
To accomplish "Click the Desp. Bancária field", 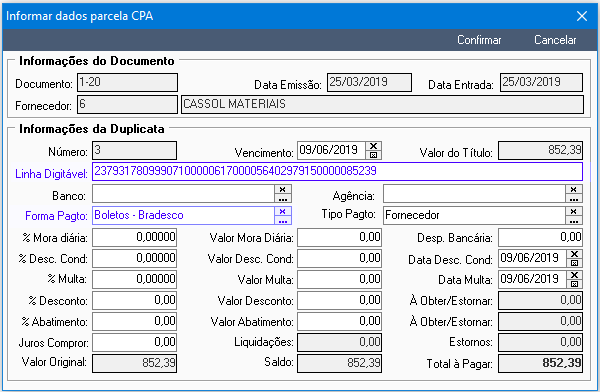I will point(540,237).
